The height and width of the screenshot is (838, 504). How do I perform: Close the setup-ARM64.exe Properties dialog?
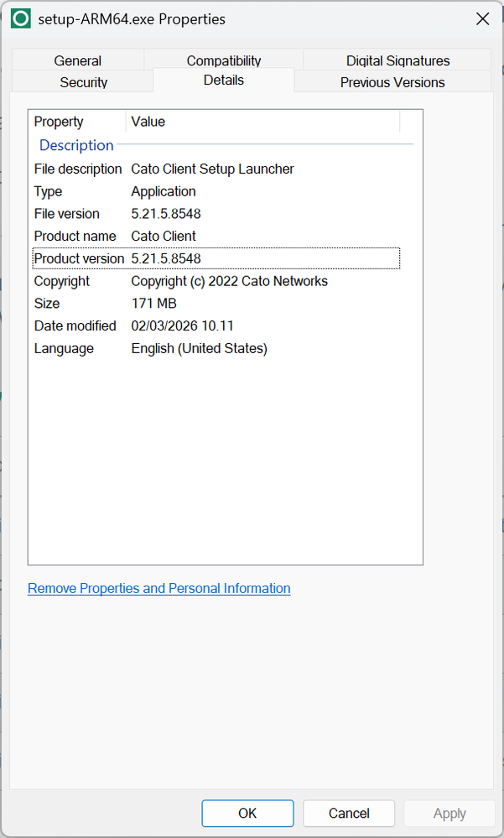coord(482,18)
